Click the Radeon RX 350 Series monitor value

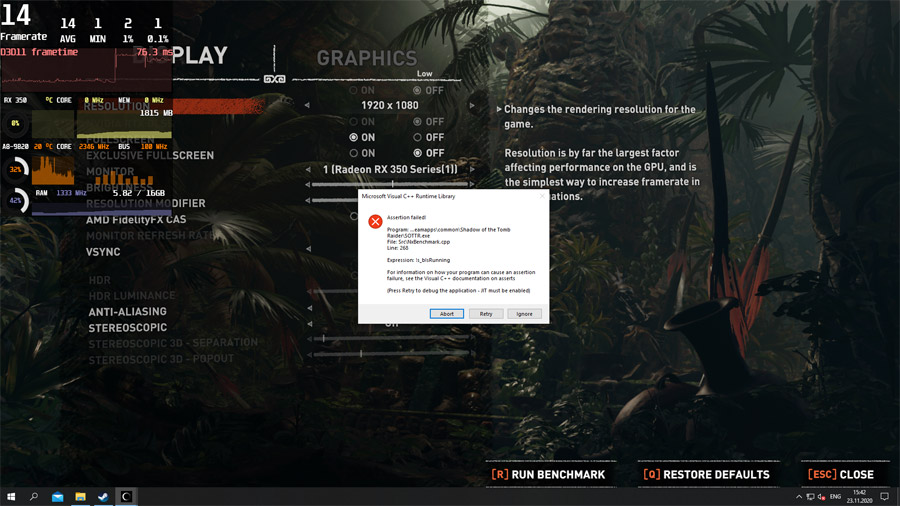[x=390, y=169]
